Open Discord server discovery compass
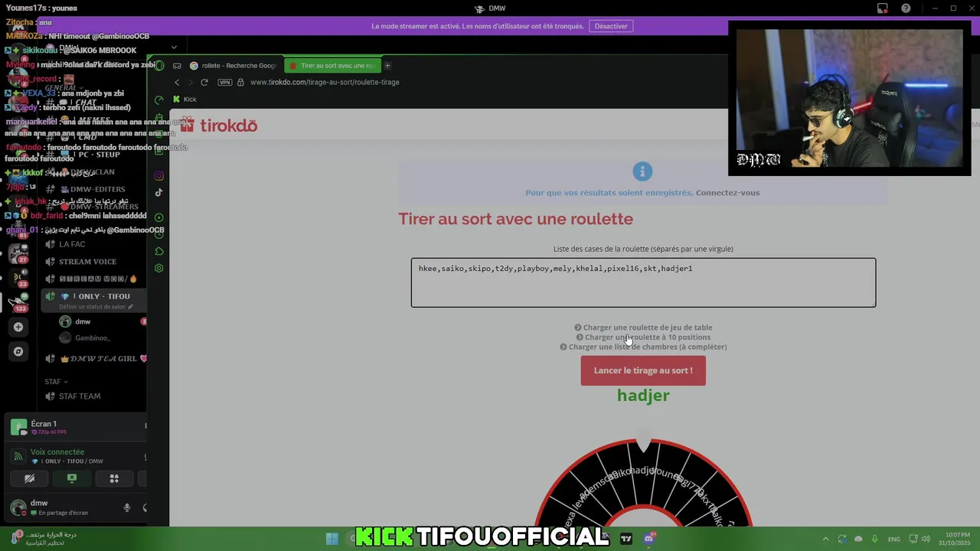 18,351
